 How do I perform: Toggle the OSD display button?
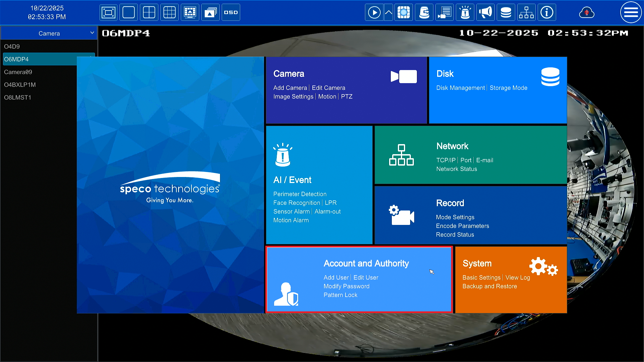pos(231,12)
